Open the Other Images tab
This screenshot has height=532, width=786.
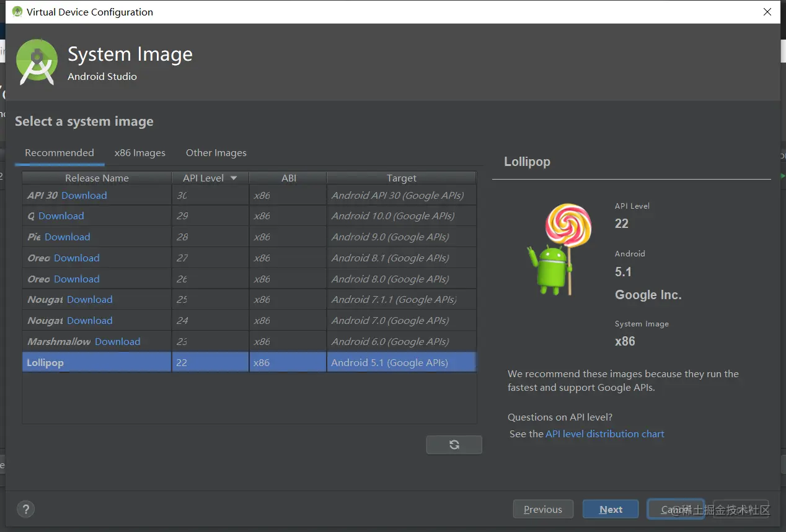[x=216, y=153]
